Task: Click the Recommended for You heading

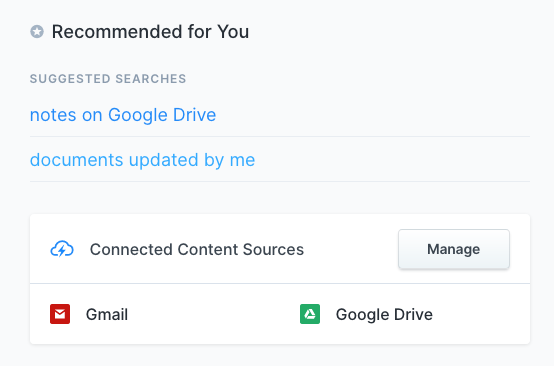Action: [151, 32]
